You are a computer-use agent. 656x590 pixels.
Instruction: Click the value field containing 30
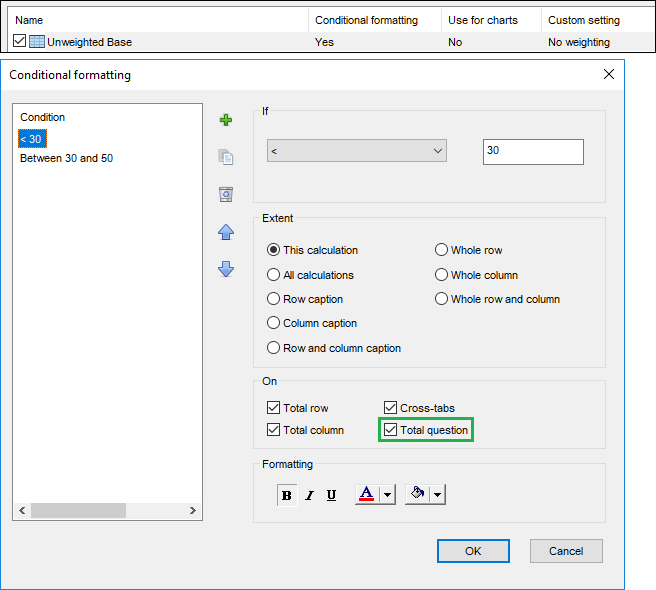coord(533,152)
